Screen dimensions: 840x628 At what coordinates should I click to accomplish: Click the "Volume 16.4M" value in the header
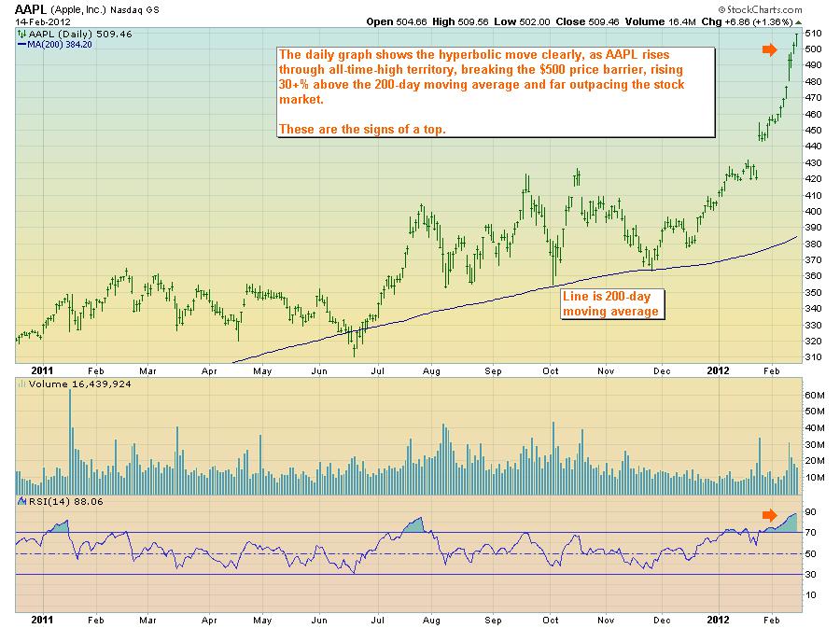[660, 22]
